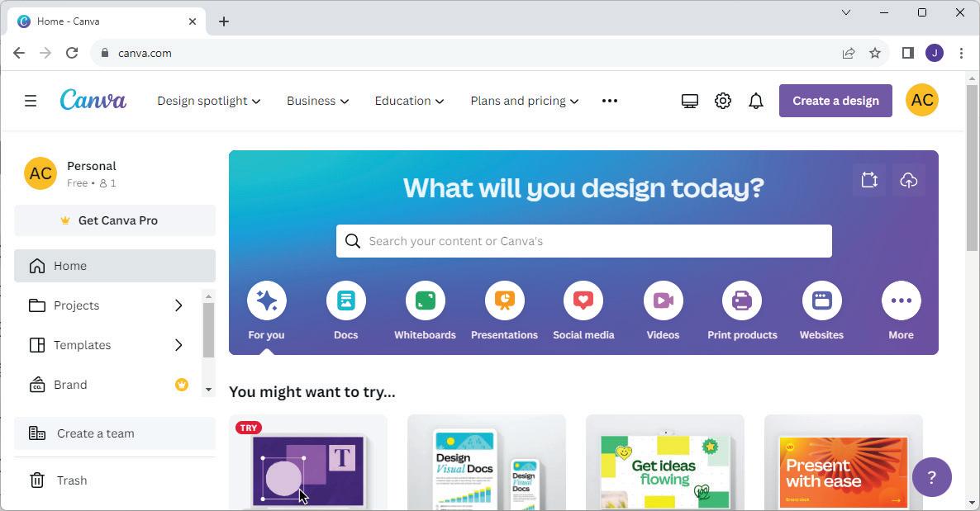Open Templates in sidebar
This screenshot has width=980, height=511.
point(107,345)
